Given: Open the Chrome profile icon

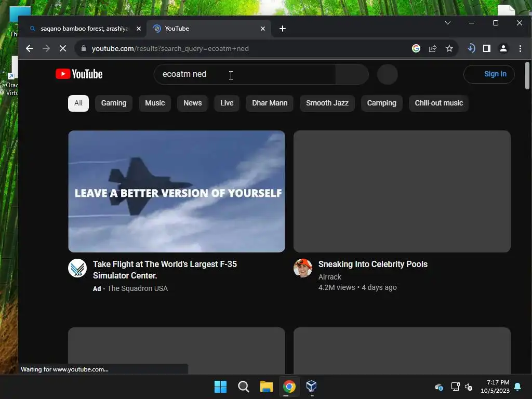Looking at the screenshot, I should tap(503, 48).
